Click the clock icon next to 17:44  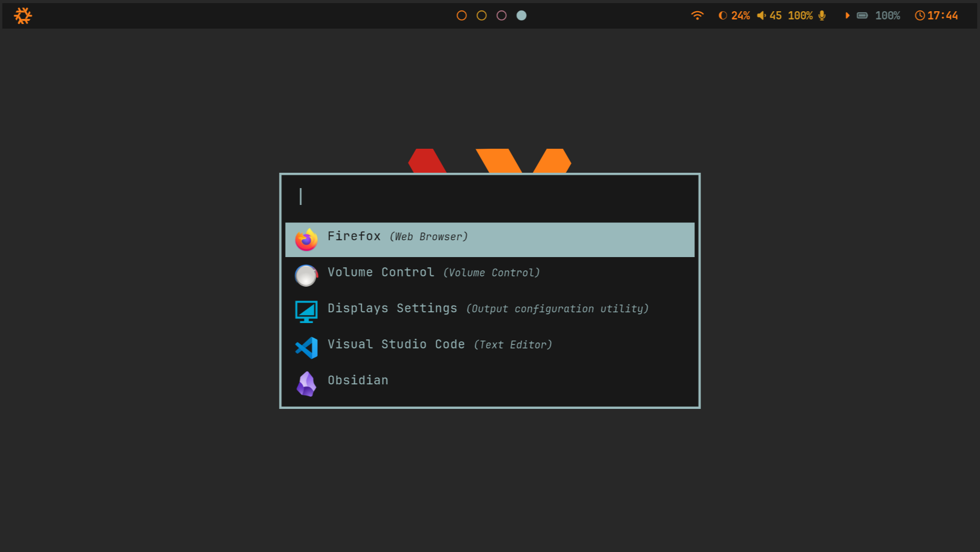pyautogui.click(x=919, y=15)
